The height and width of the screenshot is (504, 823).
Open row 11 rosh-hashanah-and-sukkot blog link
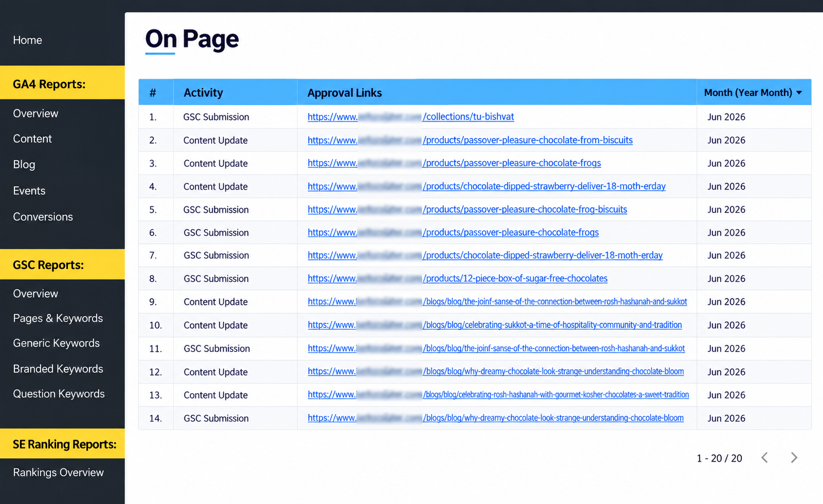click(496, 348)
